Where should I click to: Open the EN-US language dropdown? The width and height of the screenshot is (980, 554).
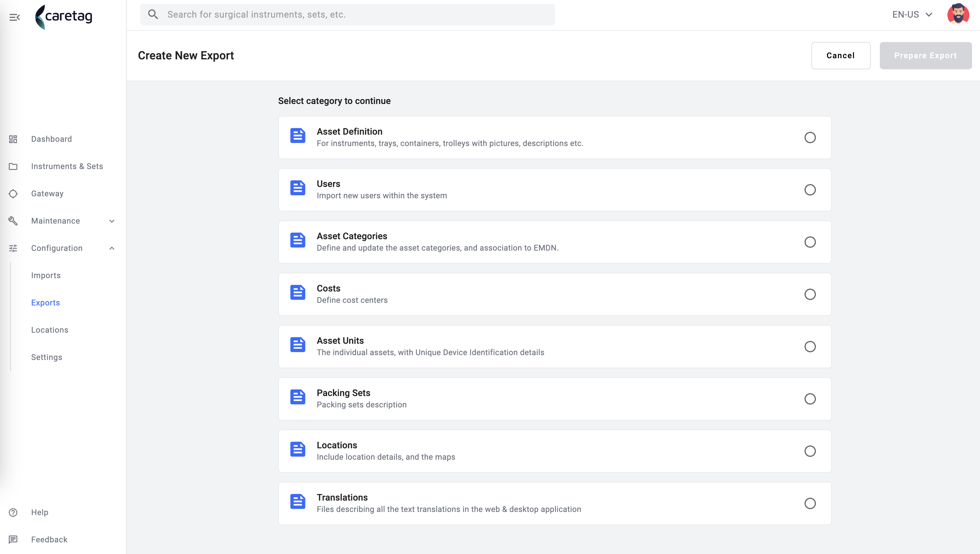pos(912,14)
